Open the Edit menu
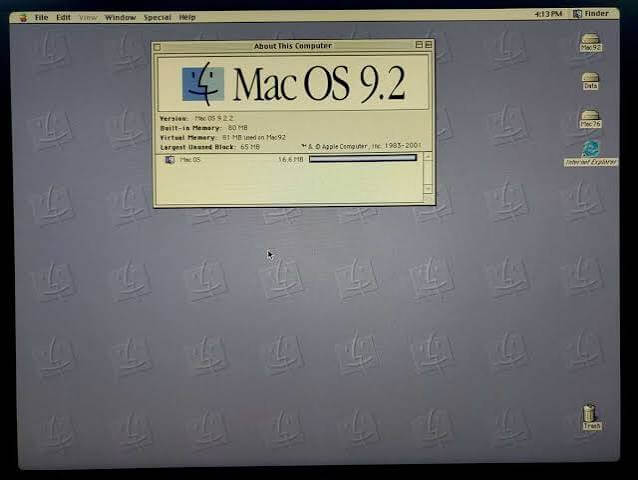 pyautogui.click(x=63, y=17)
